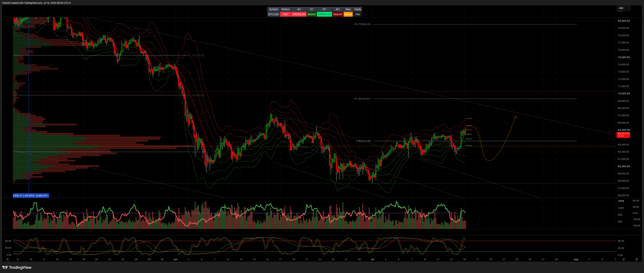
Task: Click the Symbol header cell
Action: pos(273,9)
